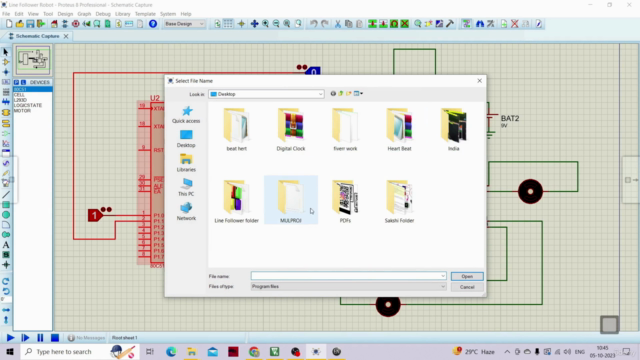Pause the simulation
The width and height of the screenshot is (640, 360).
pyautogui.click(x=40, y=338)
